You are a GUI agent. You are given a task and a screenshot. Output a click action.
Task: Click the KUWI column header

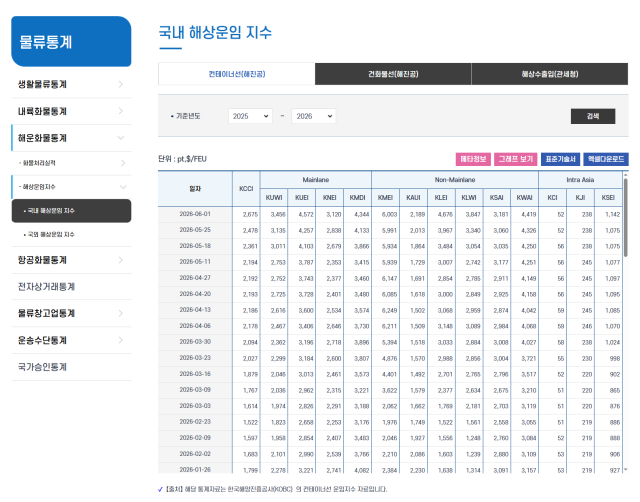(x=274, y=198)
